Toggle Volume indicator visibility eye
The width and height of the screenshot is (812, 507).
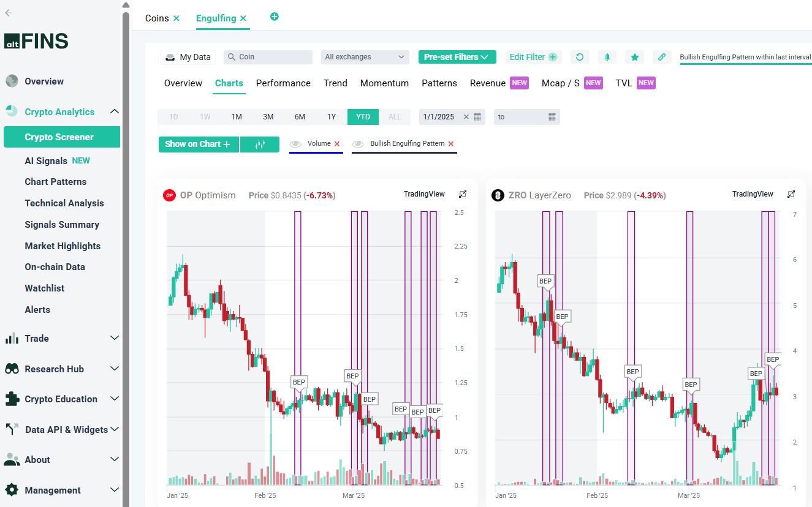tap(295, 144)
